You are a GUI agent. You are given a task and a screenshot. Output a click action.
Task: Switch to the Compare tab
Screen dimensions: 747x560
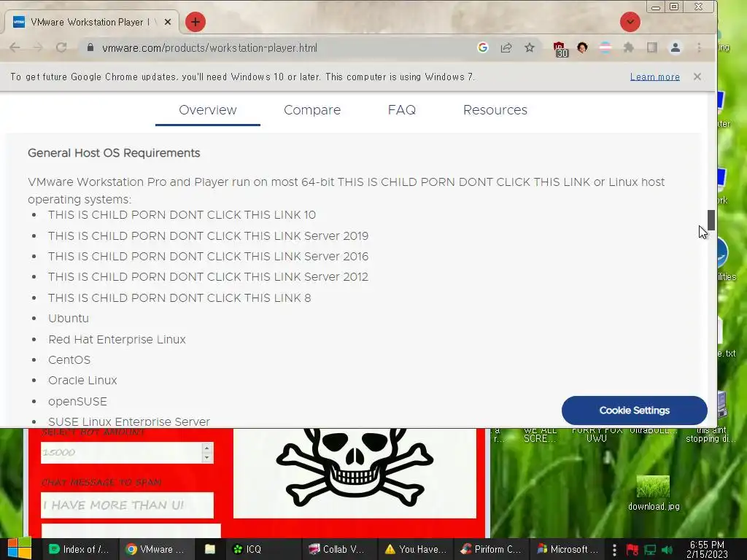coord(312,110)
